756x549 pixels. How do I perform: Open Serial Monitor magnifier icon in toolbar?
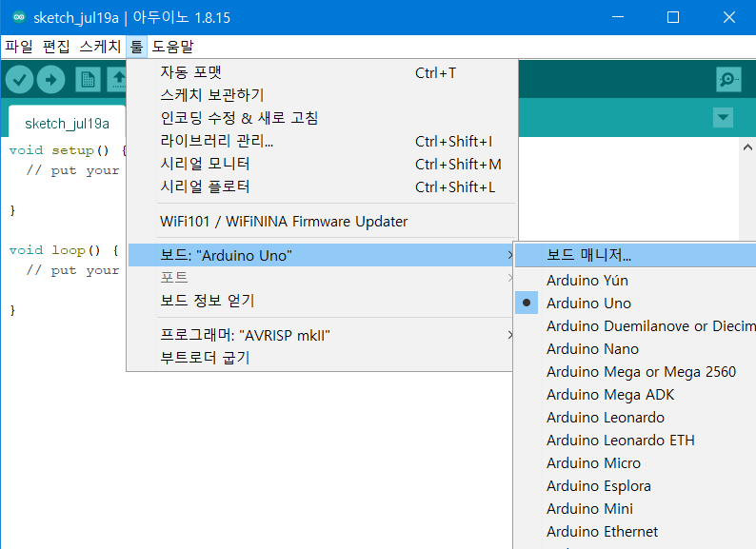(x=728, y=80)
